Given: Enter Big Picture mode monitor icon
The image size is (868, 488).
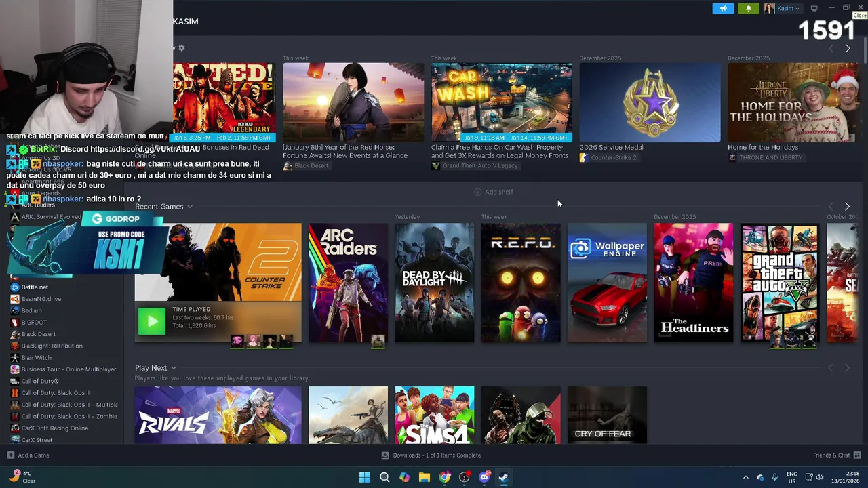Looking at the screenshot, I should (814, 8).
